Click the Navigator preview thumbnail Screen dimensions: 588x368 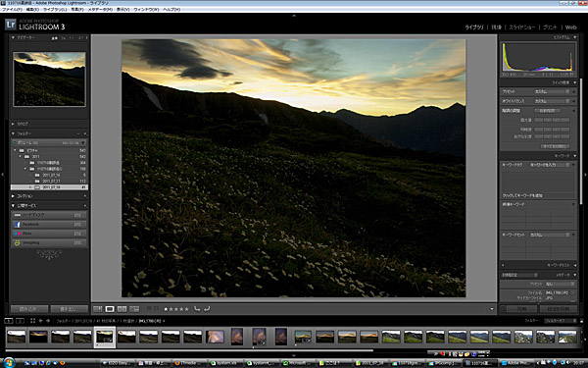pos(49,79)
